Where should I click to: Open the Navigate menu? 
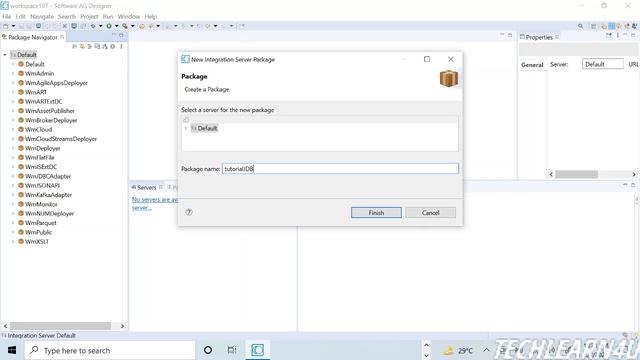point(42,16)
